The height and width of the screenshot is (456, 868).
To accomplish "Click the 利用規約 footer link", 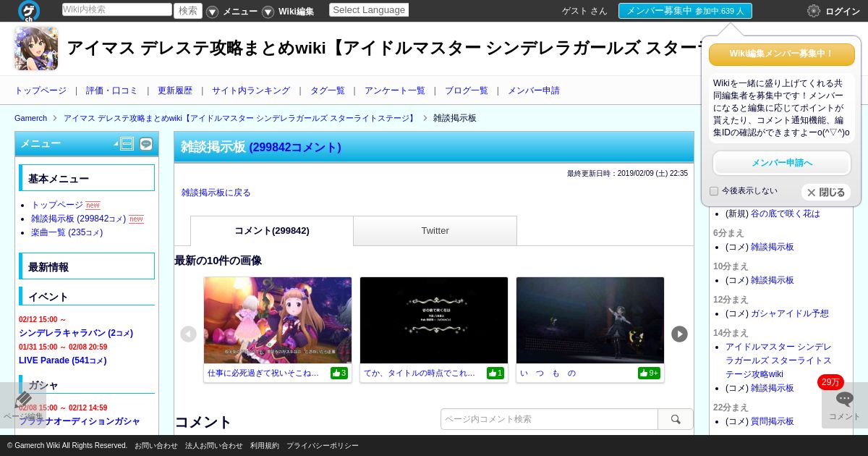I will (x=265, y=446).
